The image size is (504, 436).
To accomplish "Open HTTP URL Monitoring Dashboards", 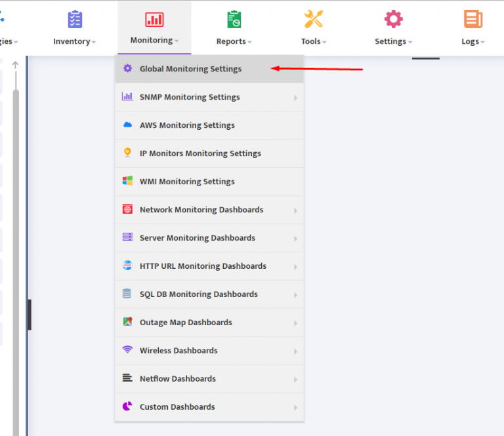I will (x=203, y=266).
